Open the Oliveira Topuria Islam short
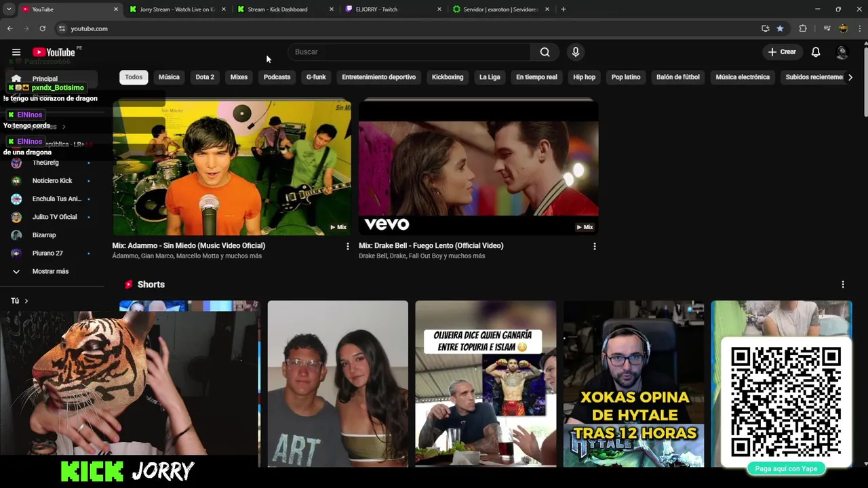Screen dimensions: 868x488 486,384
